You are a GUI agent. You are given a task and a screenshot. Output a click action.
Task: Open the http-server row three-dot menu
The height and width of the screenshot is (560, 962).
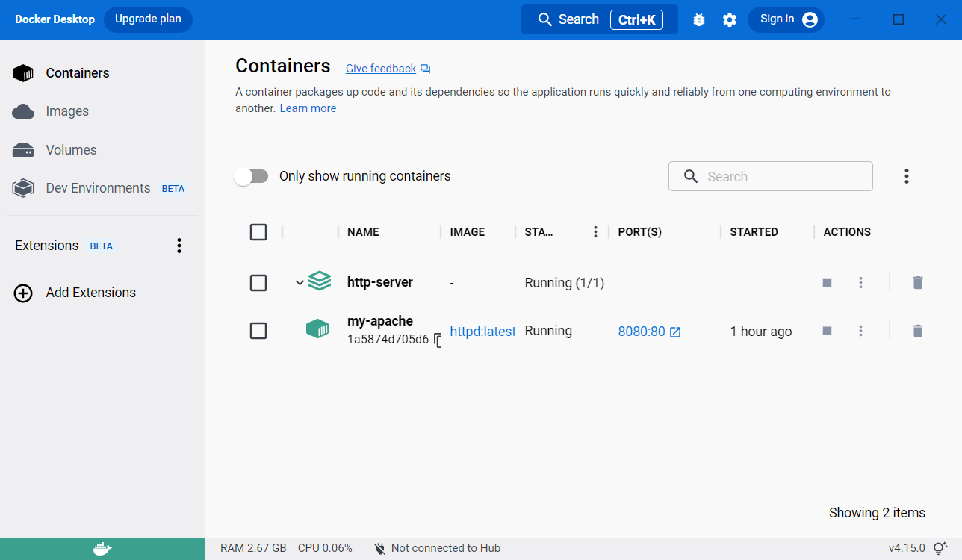pos(860,283)
